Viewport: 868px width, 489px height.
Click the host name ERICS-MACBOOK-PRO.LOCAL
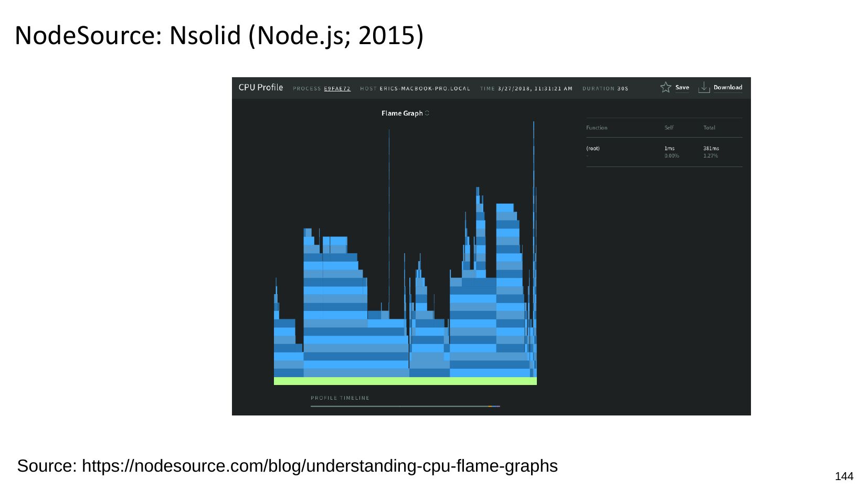click(x=425, y=89)
